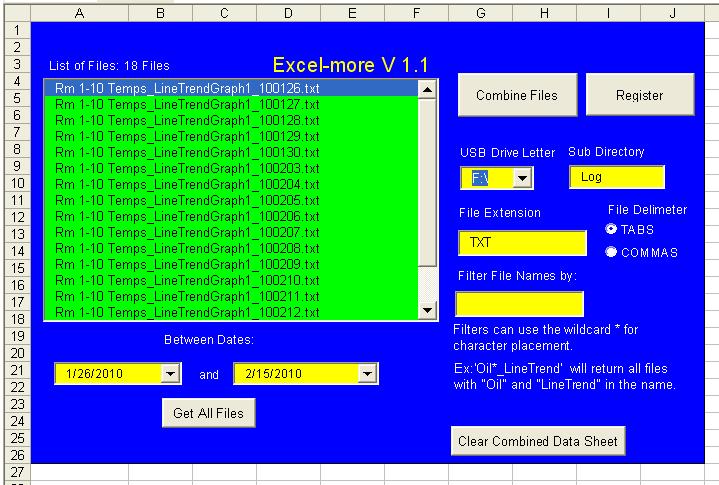The height and width of the screenshot is (485, 719).
Task: Select row 21 header
Action: coord(17,370)
